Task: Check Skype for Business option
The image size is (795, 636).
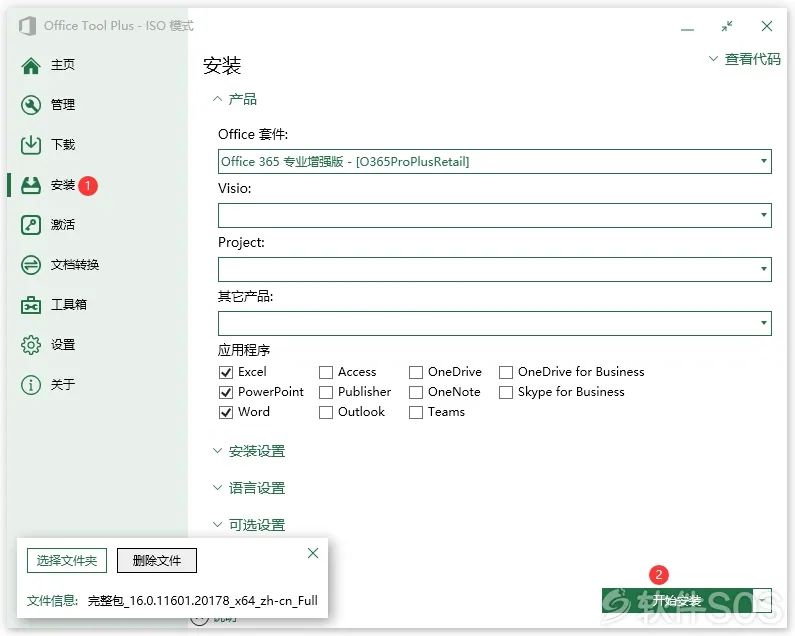Action: pos(506,392)
